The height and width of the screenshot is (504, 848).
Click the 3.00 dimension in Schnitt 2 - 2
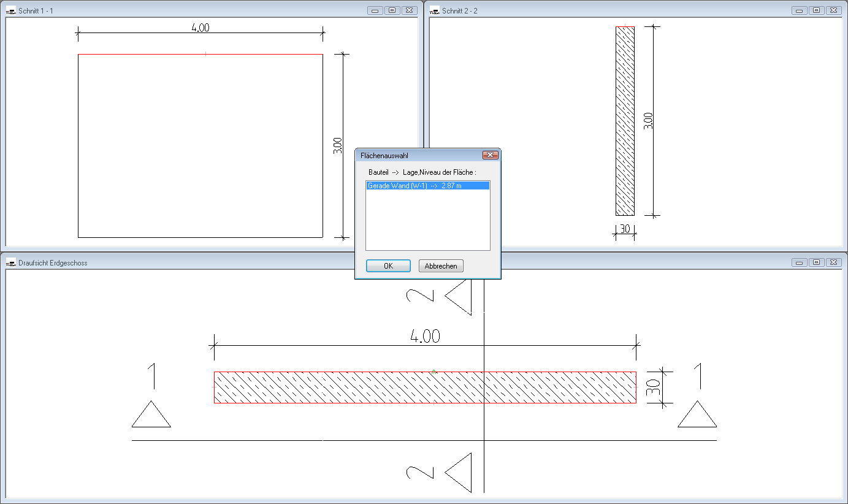pos(649,121)
